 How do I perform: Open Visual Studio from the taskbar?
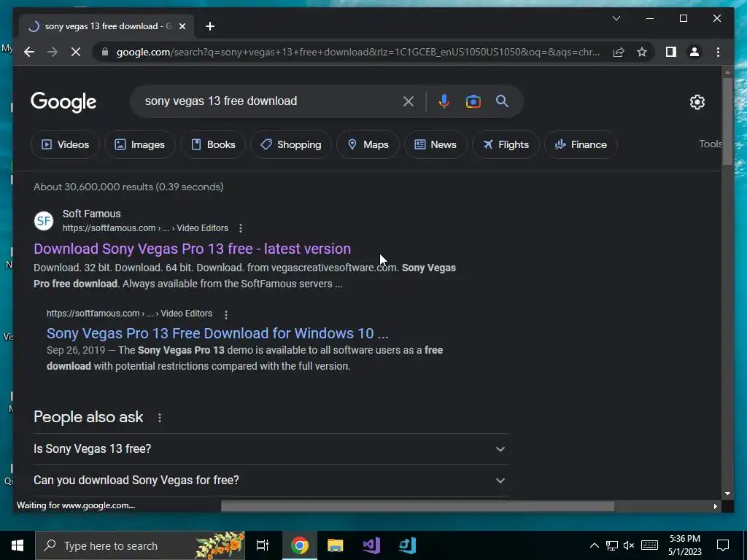coord(371,545)
